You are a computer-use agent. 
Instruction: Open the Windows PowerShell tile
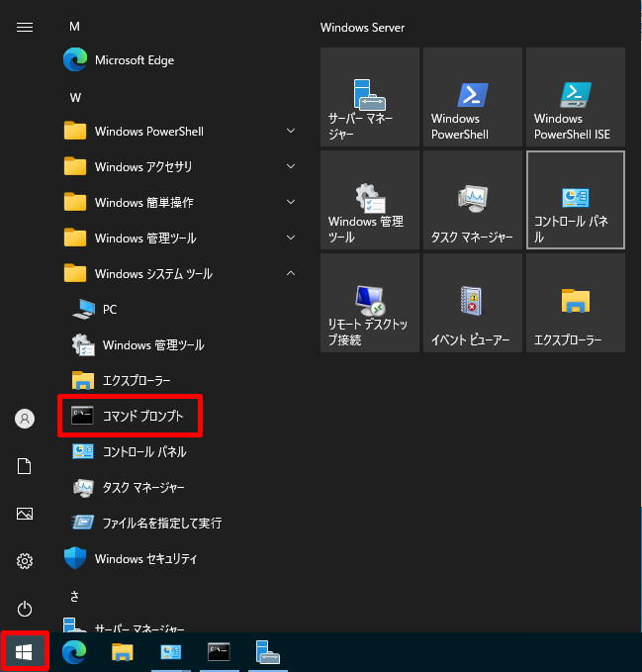click(x=473, y=97)
